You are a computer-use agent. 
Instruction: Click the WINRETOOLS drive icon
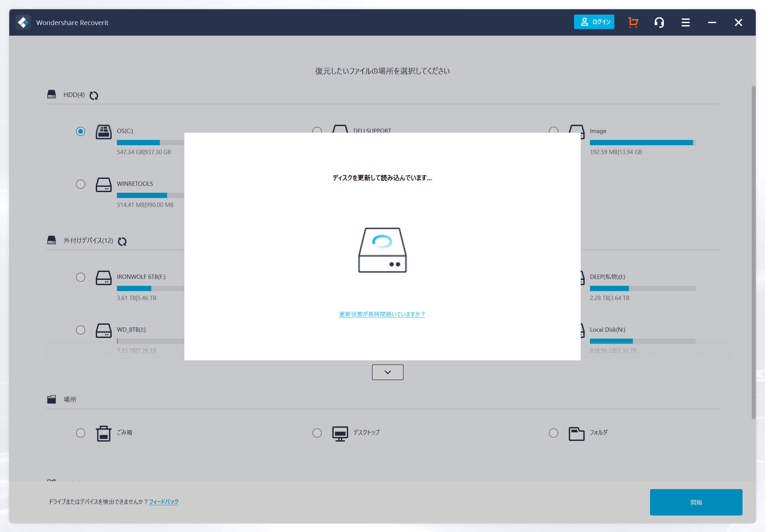(x=104, y=184)
